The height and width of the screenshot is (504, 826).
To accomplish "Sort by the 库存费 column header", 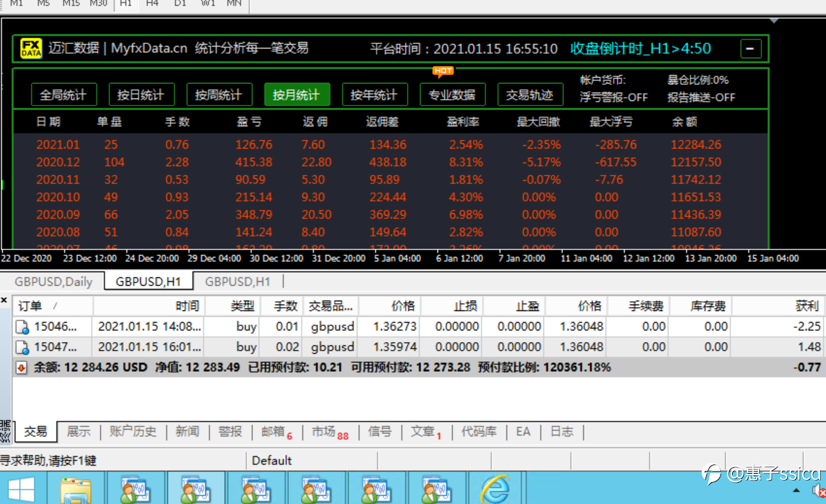I will coord(700,306).
